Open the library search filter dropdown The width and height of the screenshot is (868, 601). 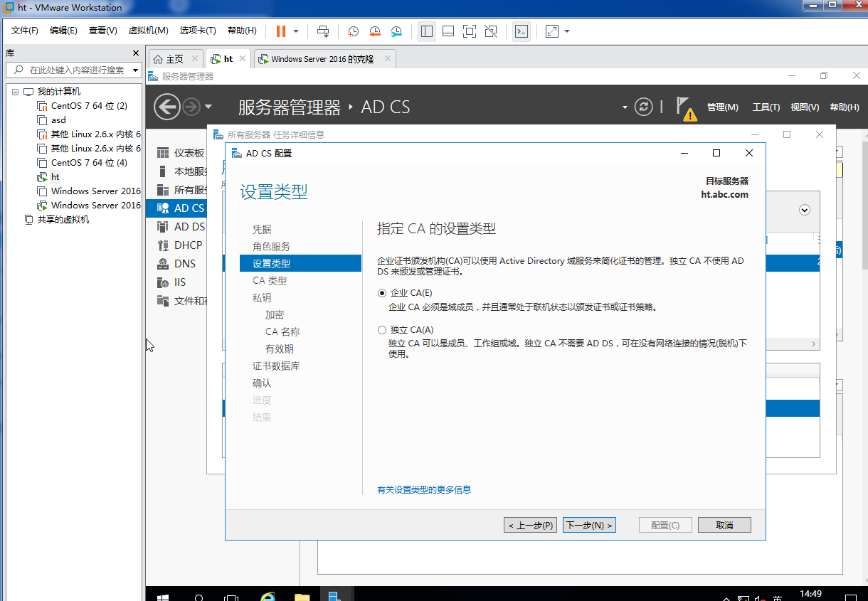135,70
